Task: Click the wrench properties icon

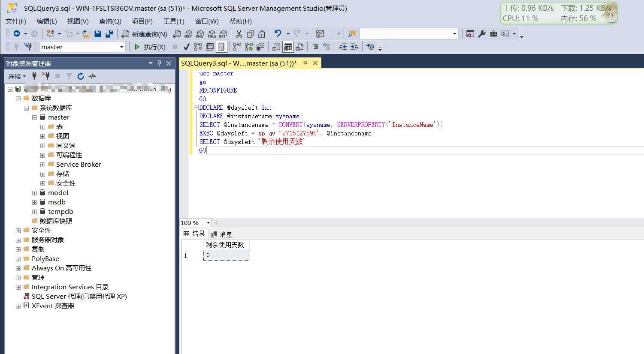Action: pyautogui.click(x=482, y=34)
